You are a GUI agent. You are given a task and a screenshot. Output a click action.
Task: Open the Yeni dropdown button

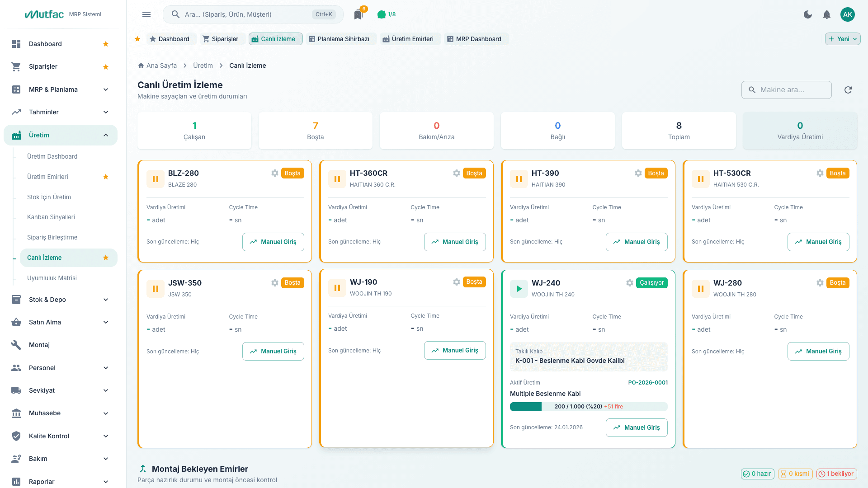[x=843, y=39]
